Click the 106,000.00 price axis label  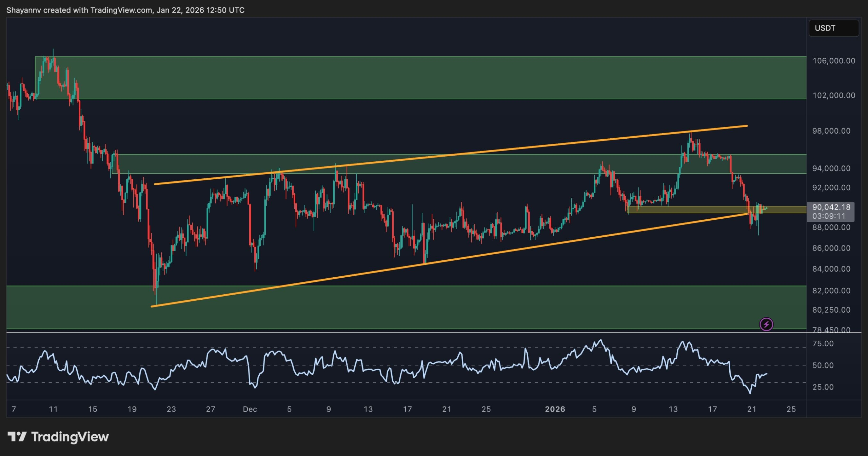833,61
